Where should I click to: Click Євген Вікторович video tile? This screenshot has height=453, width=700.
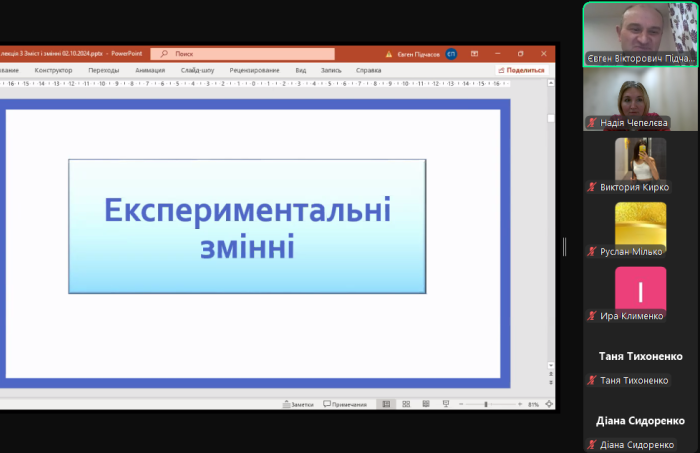coord(640,34)
